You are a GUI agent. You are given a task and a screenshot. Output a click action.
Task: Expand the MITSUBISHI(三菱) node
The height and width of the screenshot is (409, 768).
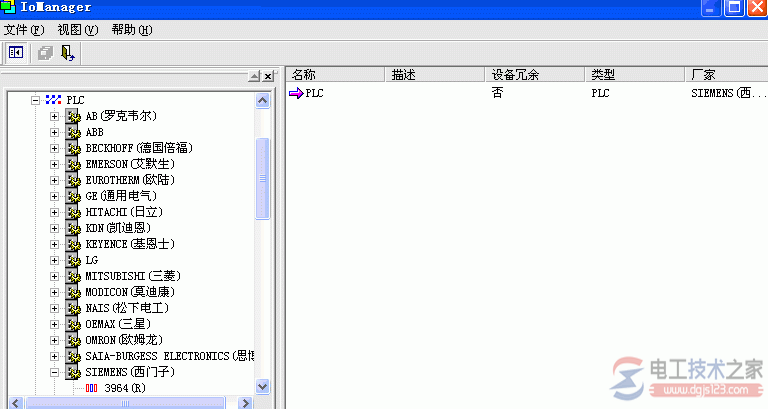click(54, 276)
